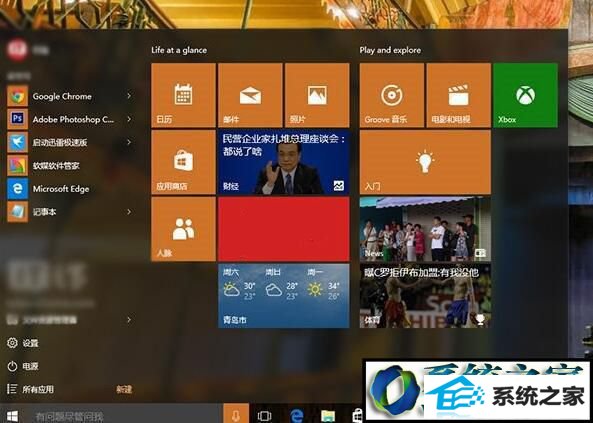
Task: Click the Adobe Photoshop icon in the list
Action: point(17,119)
